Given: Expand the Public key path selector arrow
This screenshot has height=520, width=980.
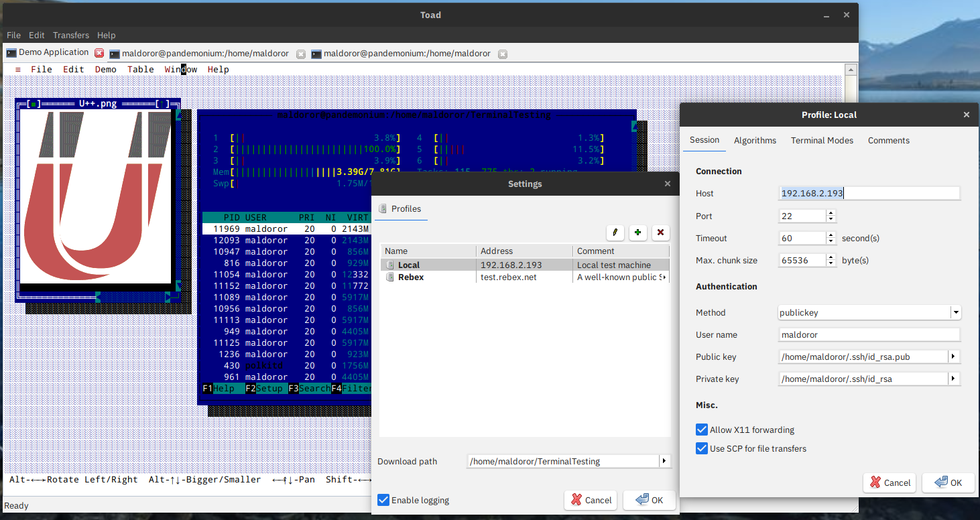Looking at the screenshot, I should pyautogui.click(x=954, y=357).
